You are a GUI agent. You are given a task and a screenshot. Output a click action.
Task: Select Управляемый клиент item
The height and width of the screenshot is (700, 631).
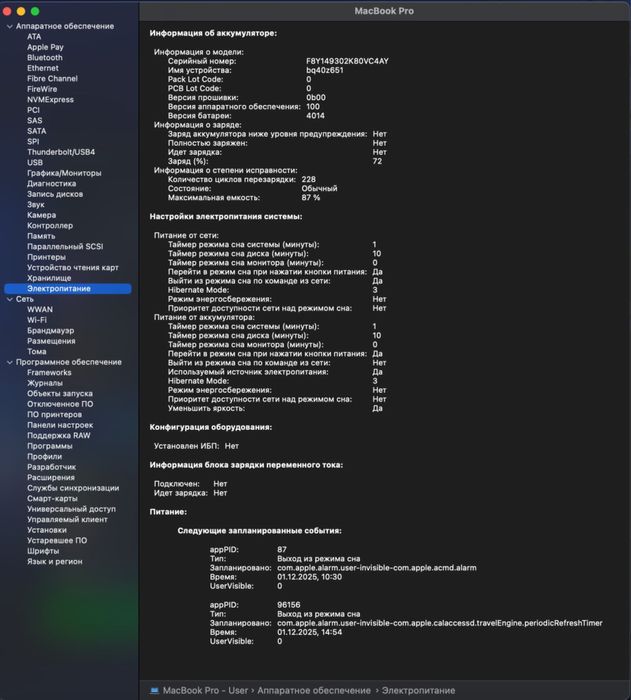point(67,520)
